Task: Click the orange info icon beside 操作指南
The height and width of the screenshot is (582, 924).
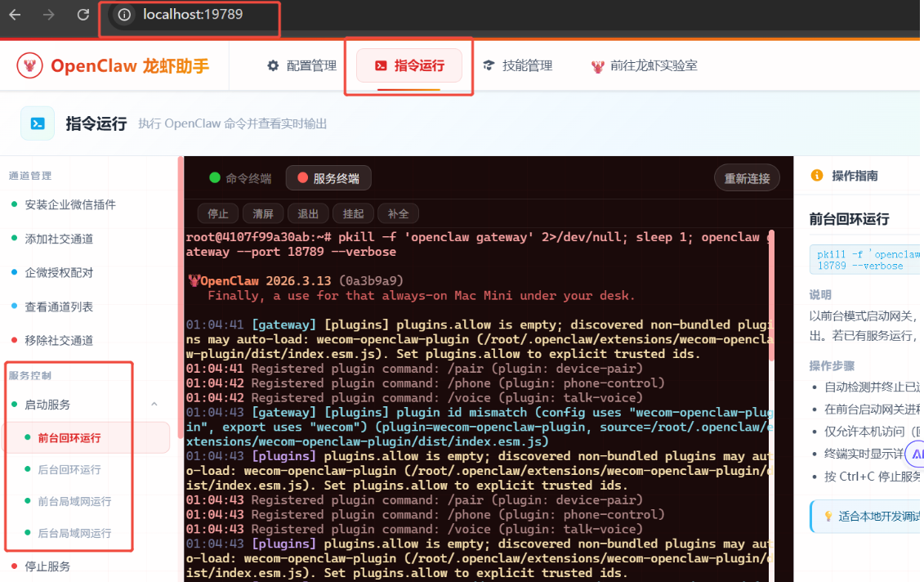Action: point(817,175)
